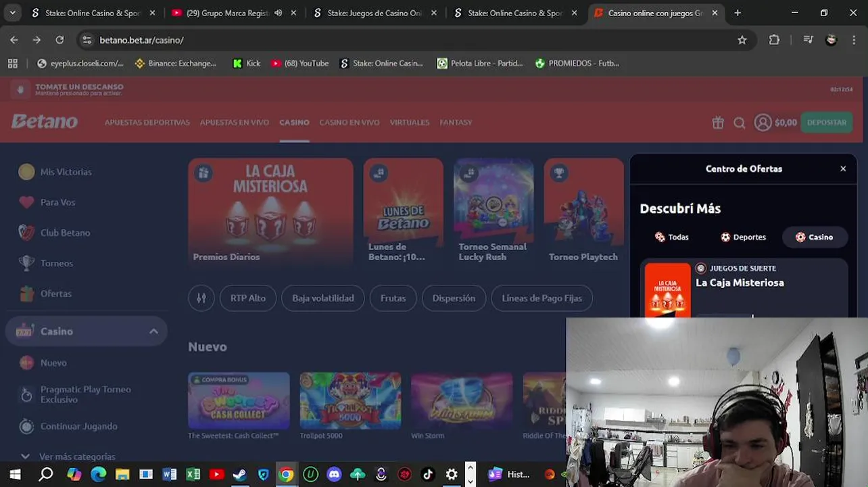868x487 pixels.
Task: Collapse the Casino sidebar section
Action: pyautogui.click(x=153, y=331)
